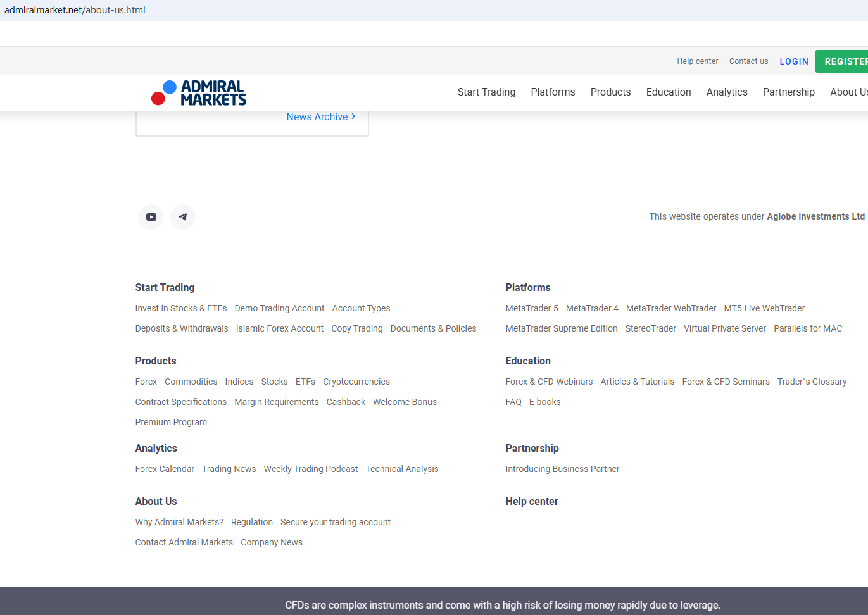Click the browser address bar URL
Screen dimensions: 868x615
point(75,10)
